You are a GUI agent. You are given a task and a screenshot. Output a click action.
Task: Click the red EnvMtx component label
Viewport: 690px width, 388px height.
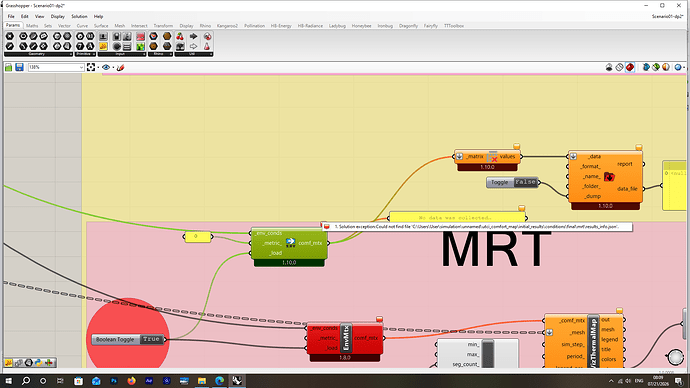click(346, 339)
